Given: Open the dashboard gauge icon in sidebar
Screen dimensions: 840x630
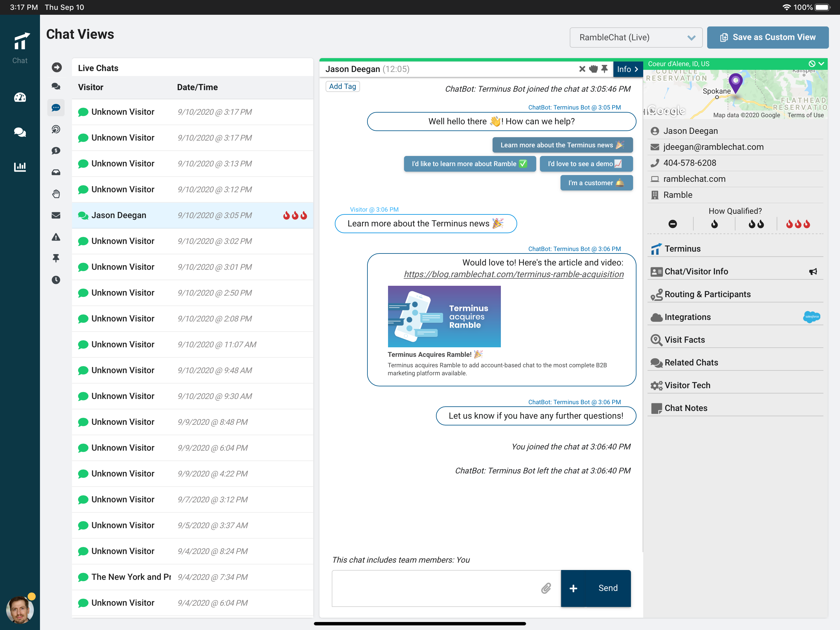Looking at the screenshot, I should pyautogui.click(x=20, y=98).
